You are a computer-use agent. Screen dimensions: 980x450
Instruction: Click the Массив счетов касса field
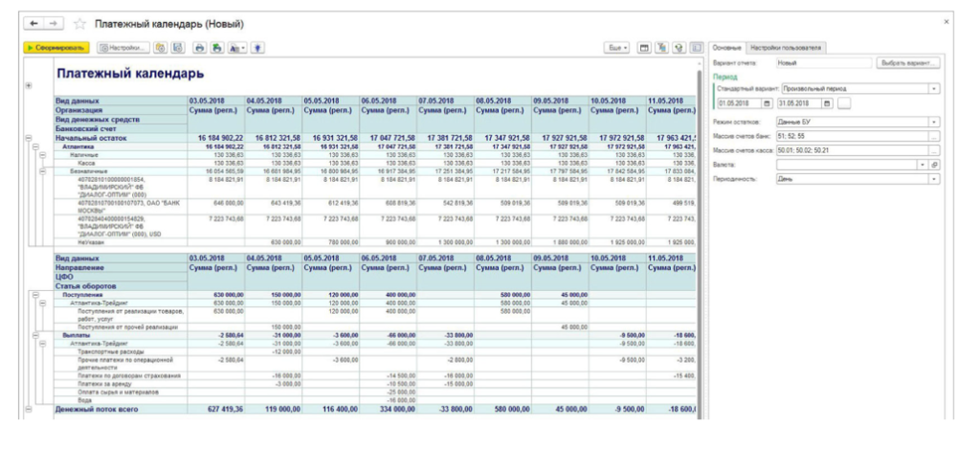[853, 150]
